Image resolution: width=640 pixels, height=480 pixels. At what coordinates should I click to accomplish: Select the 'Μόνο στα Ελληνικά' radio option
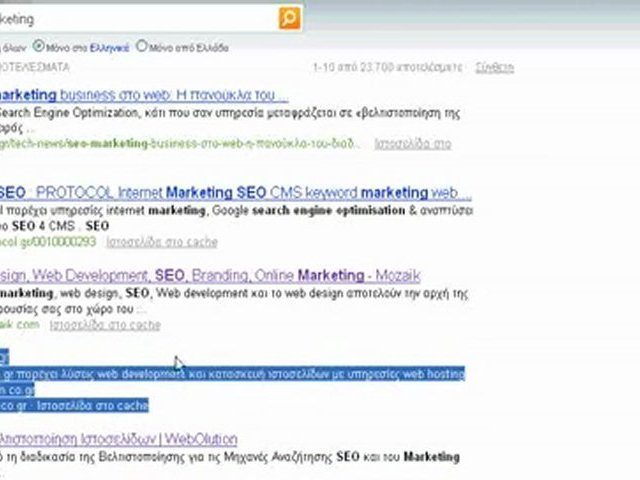click(x=39, y=46)
